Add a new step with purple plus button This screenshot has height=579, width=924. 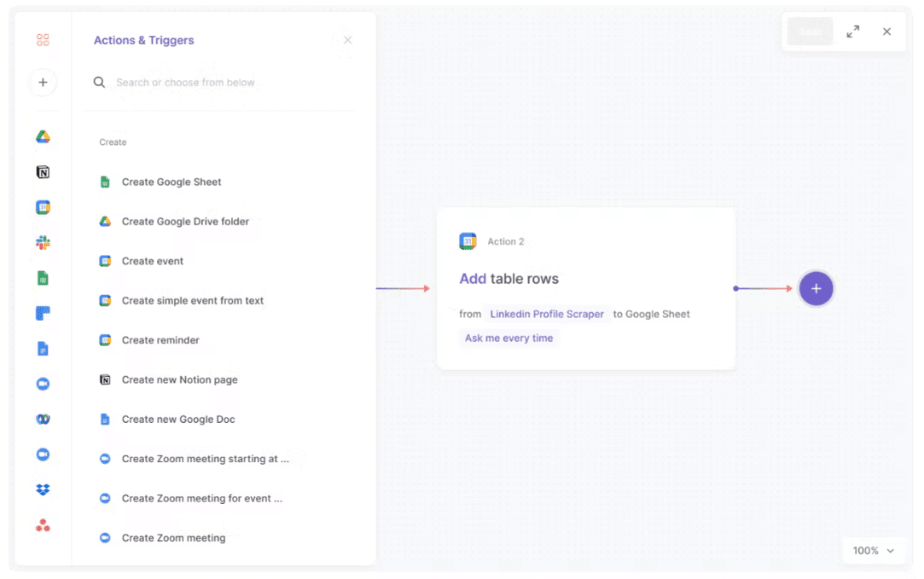(816, 288)
